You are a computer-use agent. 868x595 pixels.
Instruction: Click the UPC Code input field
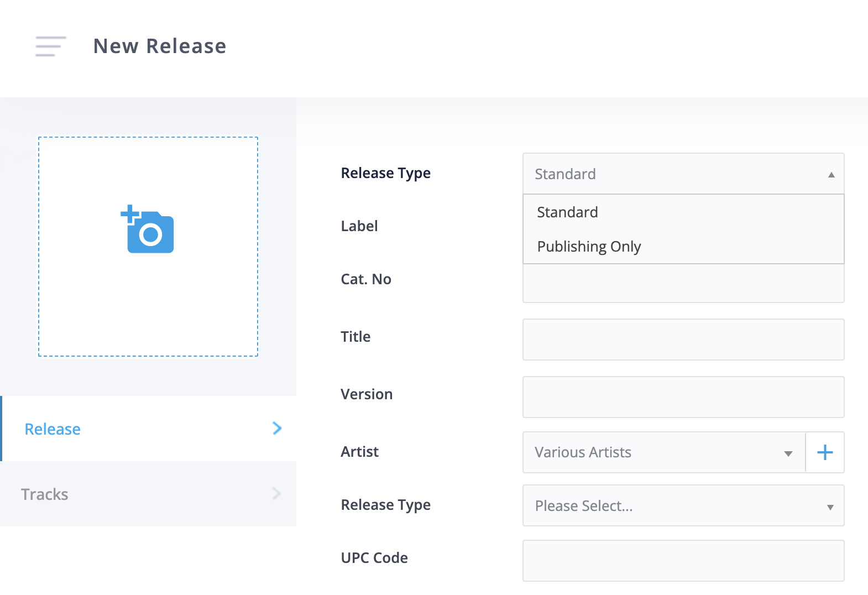pos(683,561)
